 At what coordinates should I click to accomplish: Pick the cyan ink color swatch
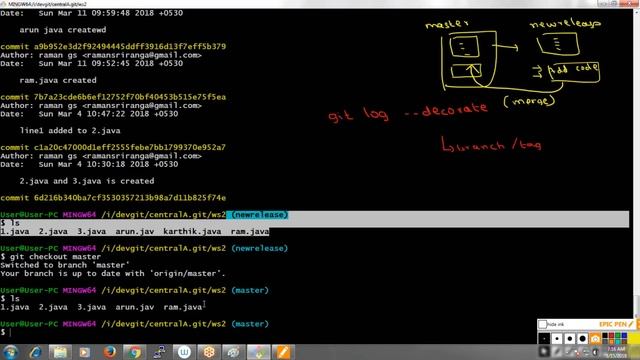pyautogui.click(x=618, y=341)
